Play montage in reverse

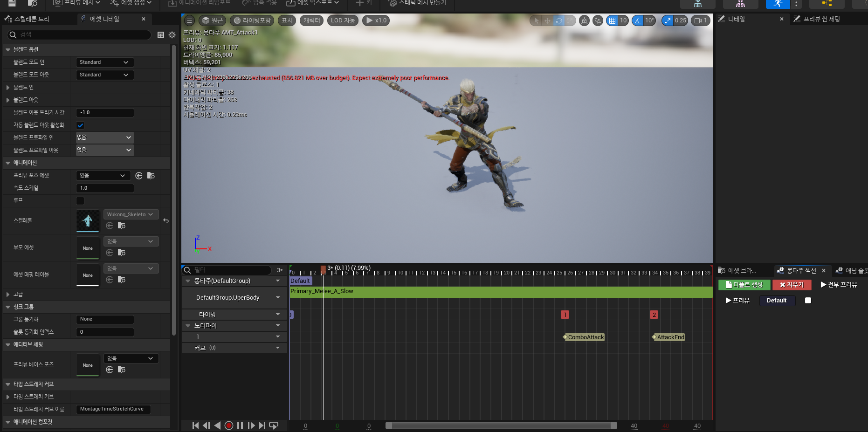pyautogui.click(x=217, y=425)
